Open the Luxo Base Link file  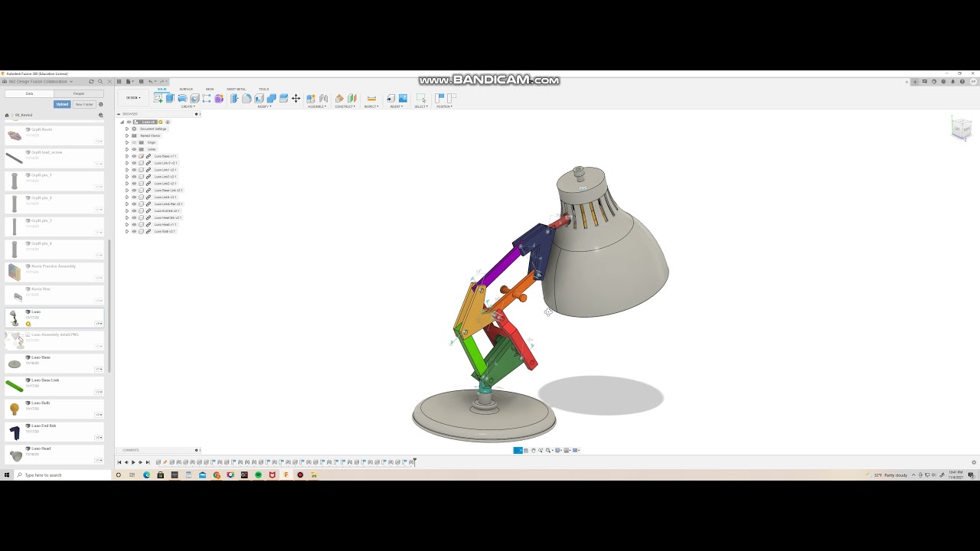coord(54,386)
